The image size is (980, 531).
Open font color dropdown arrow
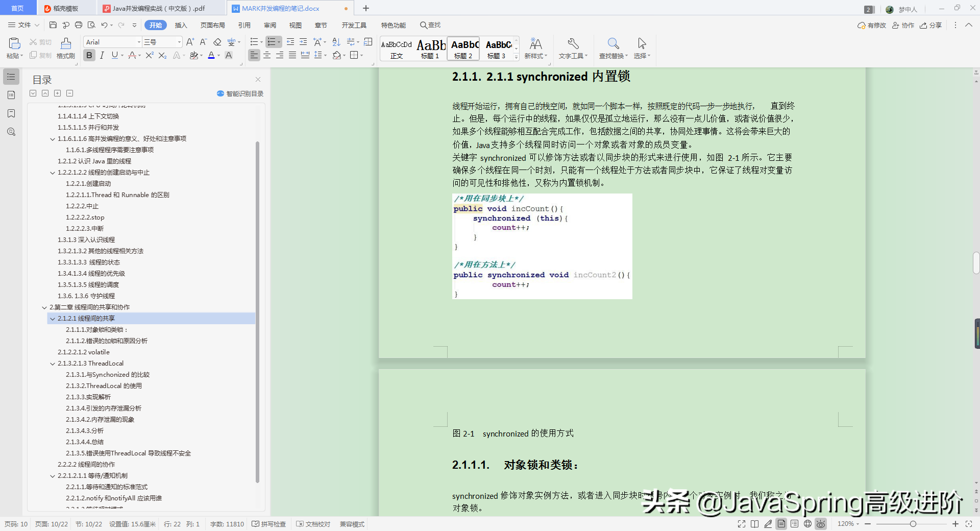[x=218, y=56]
